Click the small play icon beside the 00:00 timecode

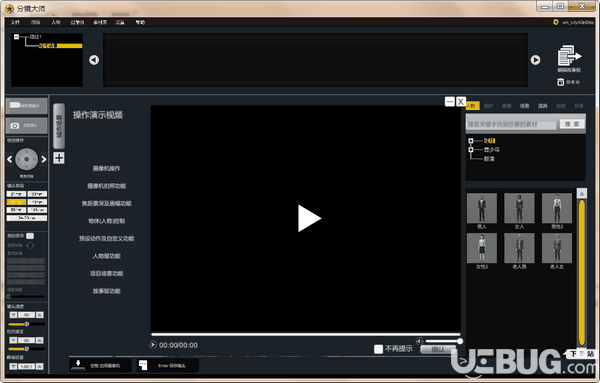tap(153, 345)
